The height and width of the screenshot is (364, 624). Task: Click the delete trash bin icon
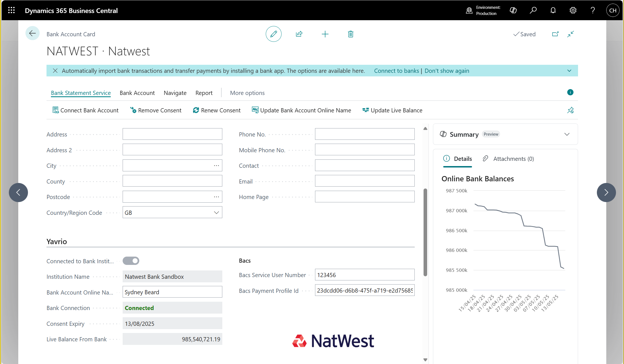[350, 34]
